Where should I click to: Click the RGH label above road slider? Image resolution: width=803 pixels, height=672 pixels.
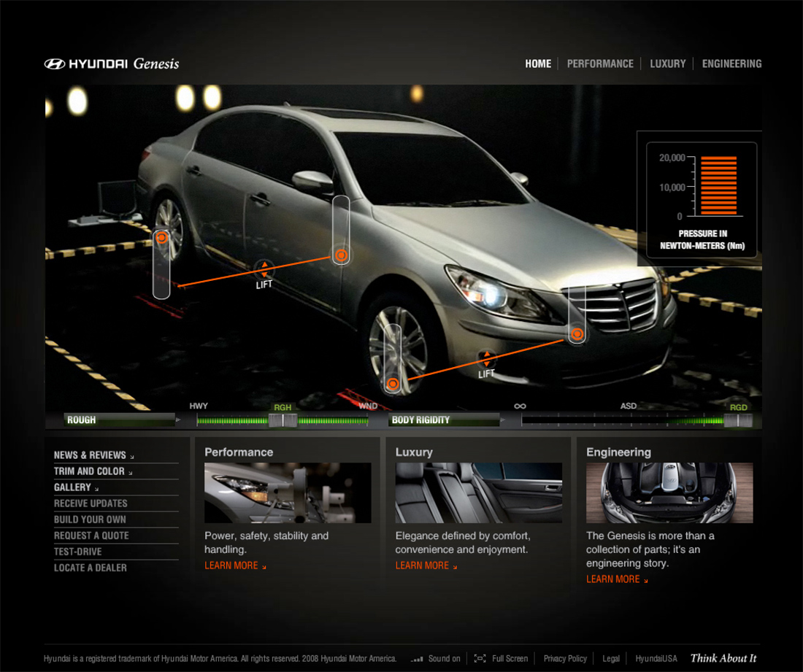pyautogui.click(x=283, y=407)
